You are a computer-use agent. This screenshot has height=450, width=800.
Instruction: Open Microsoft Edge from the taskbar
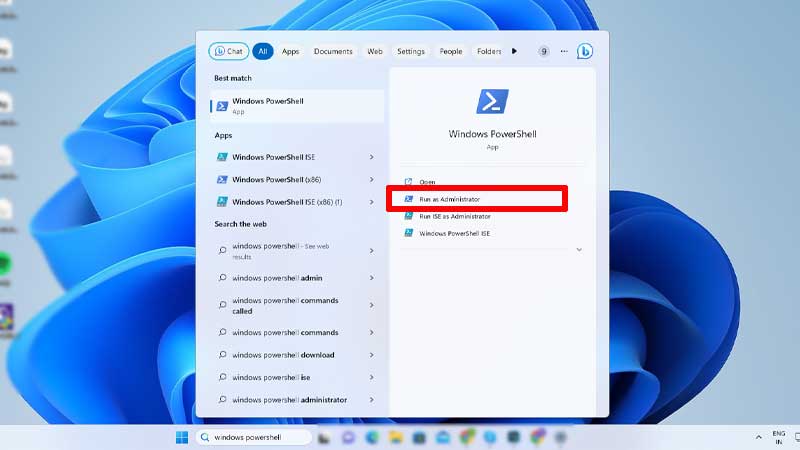(372, 437)
